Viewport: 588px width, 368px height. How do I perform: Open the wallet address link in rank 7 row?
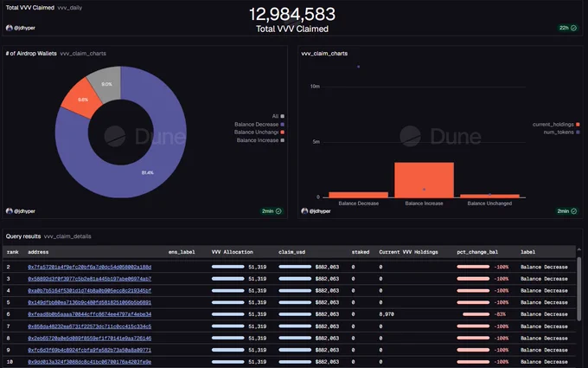[90, 326]
